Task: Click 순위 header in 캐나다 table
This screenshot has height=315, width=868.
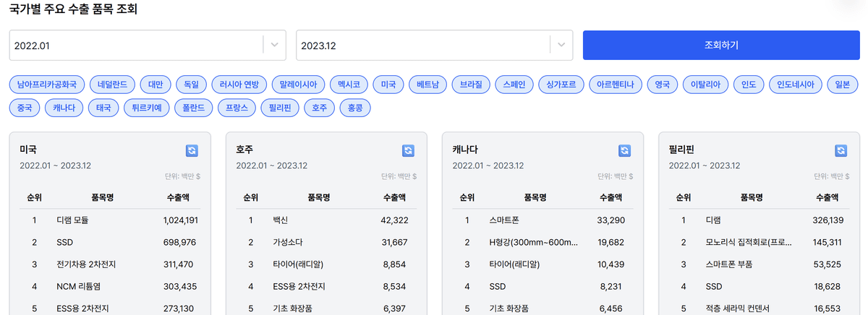Action: (x=467, y=197)
